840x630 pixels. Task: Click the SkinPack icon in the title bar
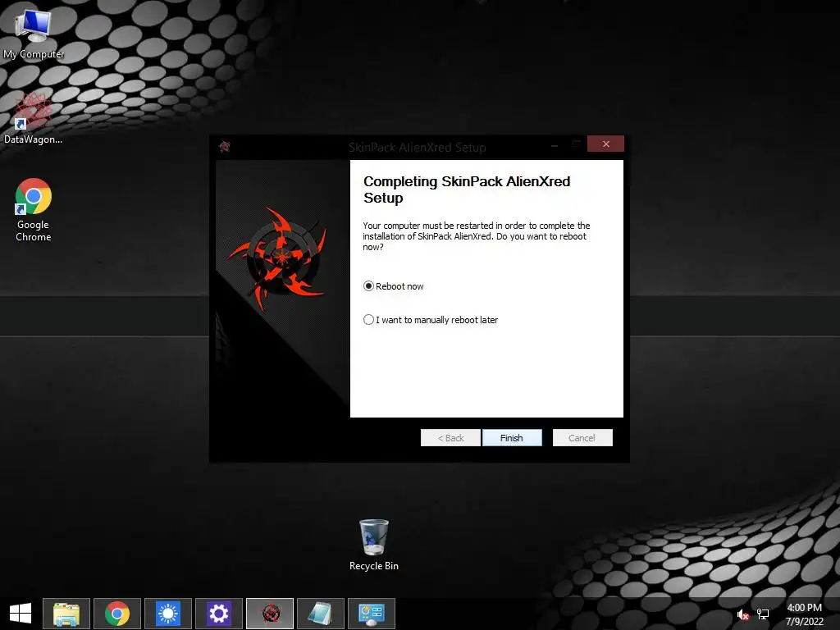(x=225, y=146)
